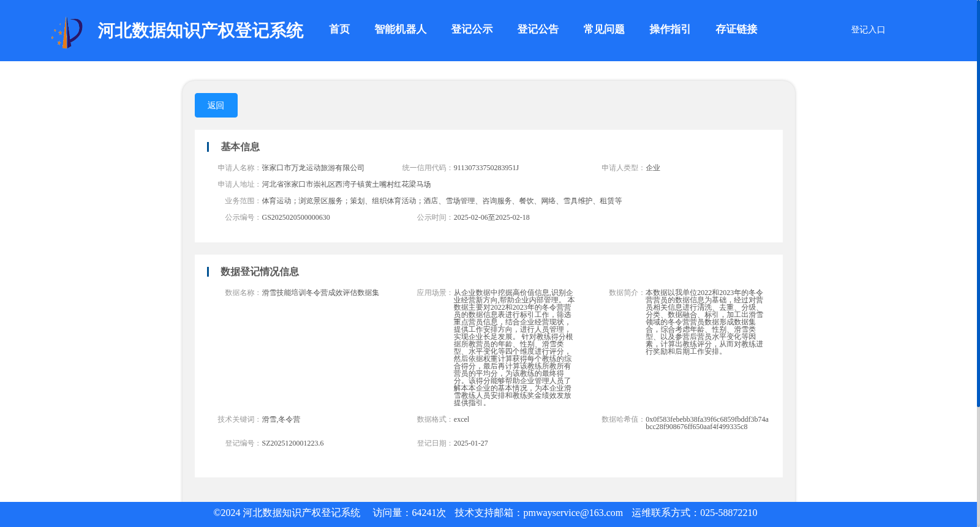Go to the 登记公示 page
This screenshot has width=980, height=527.
472,29
